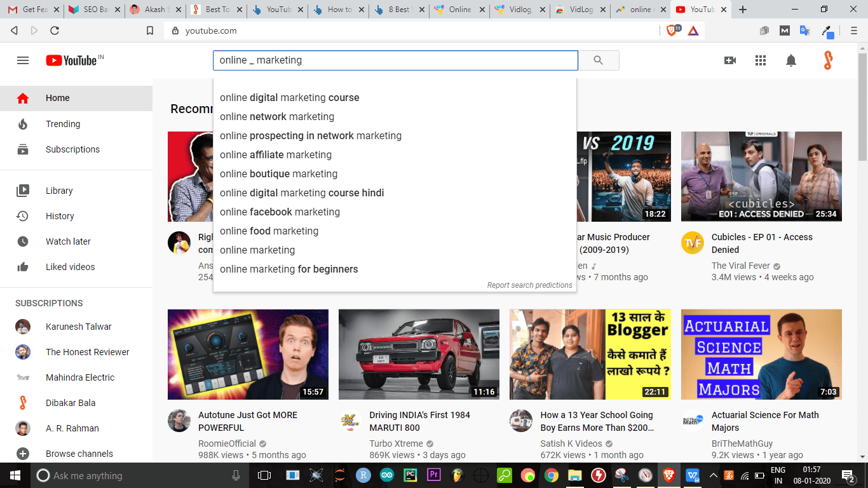Screen dimensions: 868x488
Task: Click Turbo Xtreme channel name
Action: [396, 444]
